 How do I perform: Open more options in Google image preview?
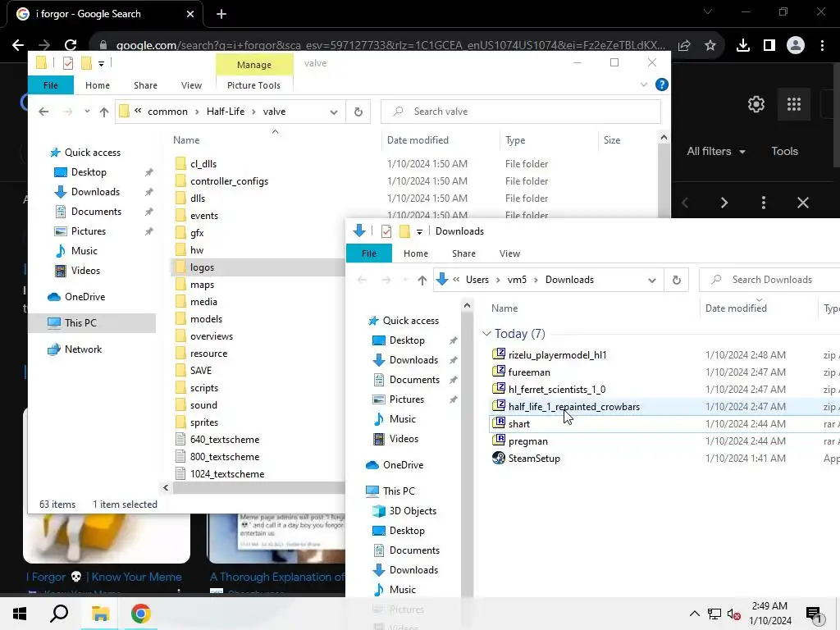click(x=764, y=203)
